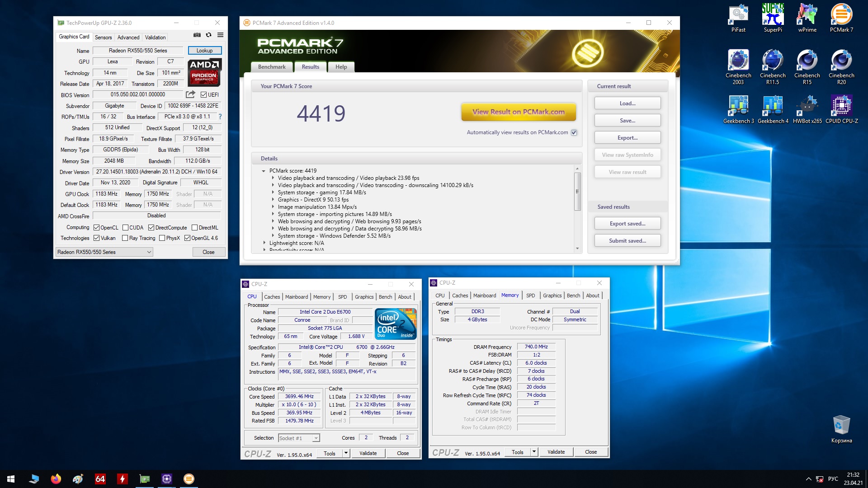This screenshot has width=868, height=488.
Task: Click the РУС language indicator in tray
Action: (x=833, y=479)
